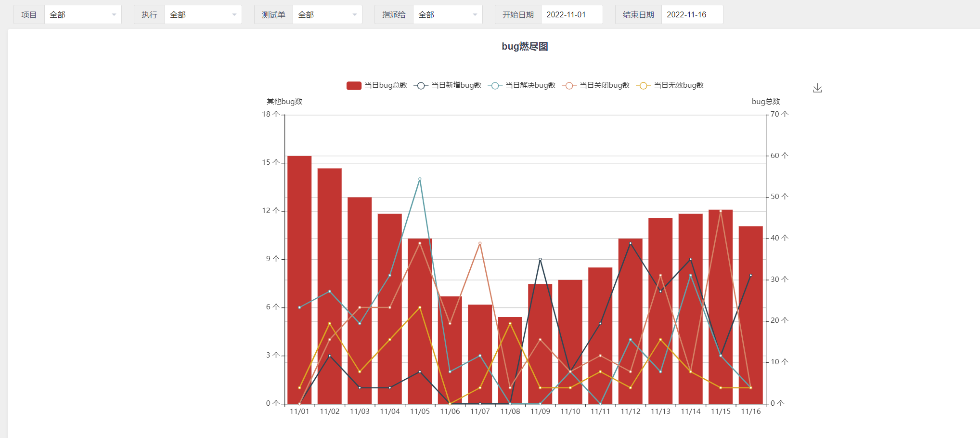
Task: Click the red bar for 11/01
Action: (x=299, y=280)
